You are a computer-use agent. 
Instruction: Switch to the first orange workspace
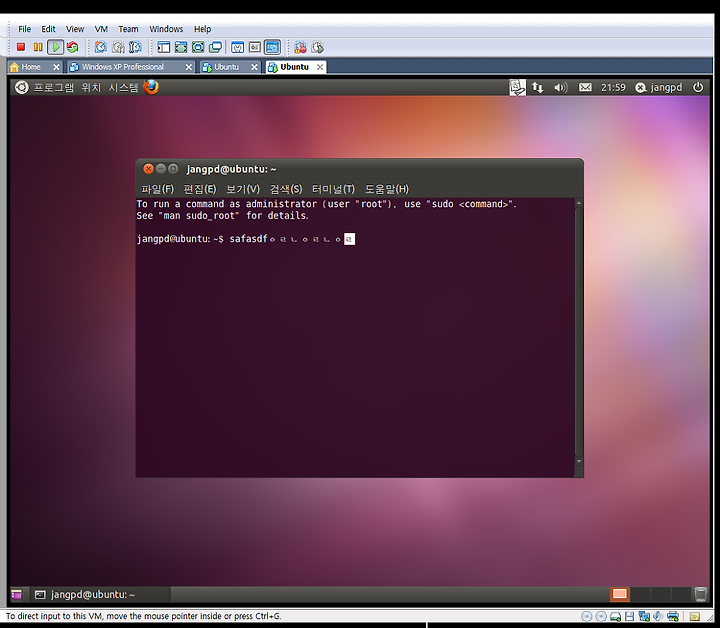619,594
